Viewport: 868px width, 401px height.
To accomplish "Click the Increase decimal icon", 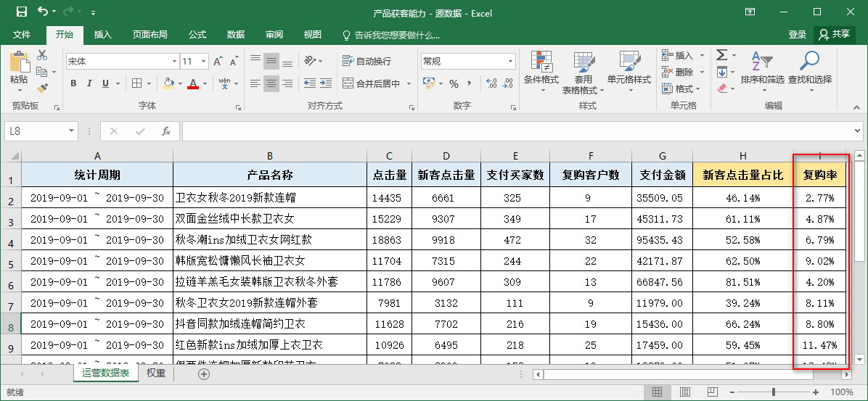I will click(491, 83).
